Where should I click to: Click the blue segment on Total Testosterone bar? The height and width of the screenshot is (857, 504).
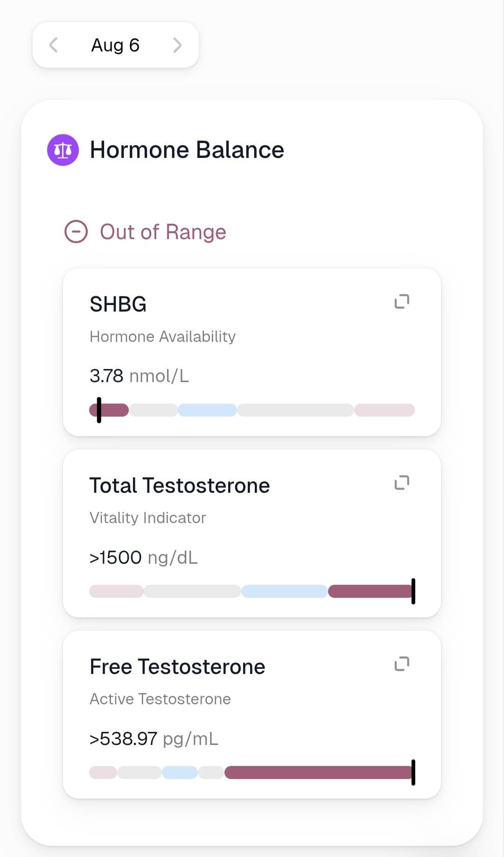click(x=284, y=591)
